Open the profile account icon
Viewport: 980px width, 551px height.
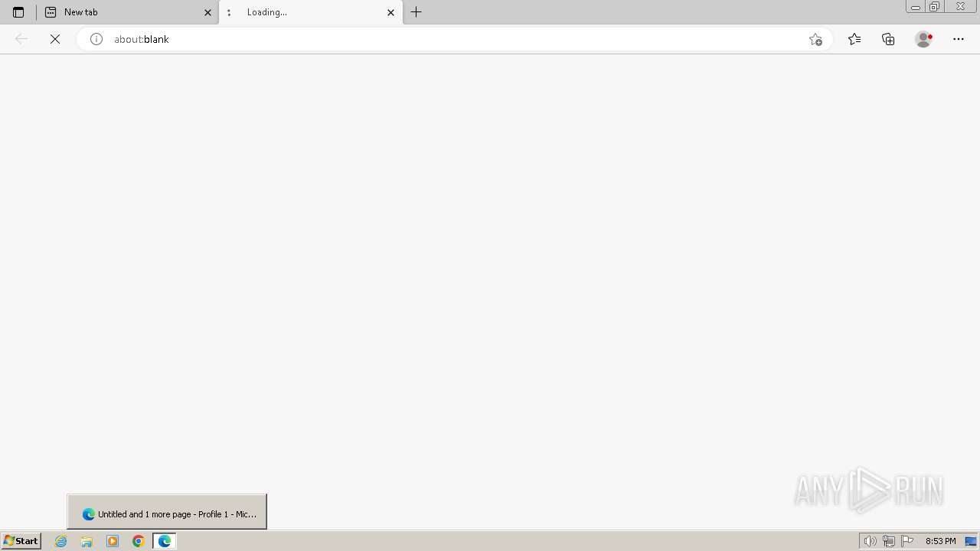tap(924, 39)
